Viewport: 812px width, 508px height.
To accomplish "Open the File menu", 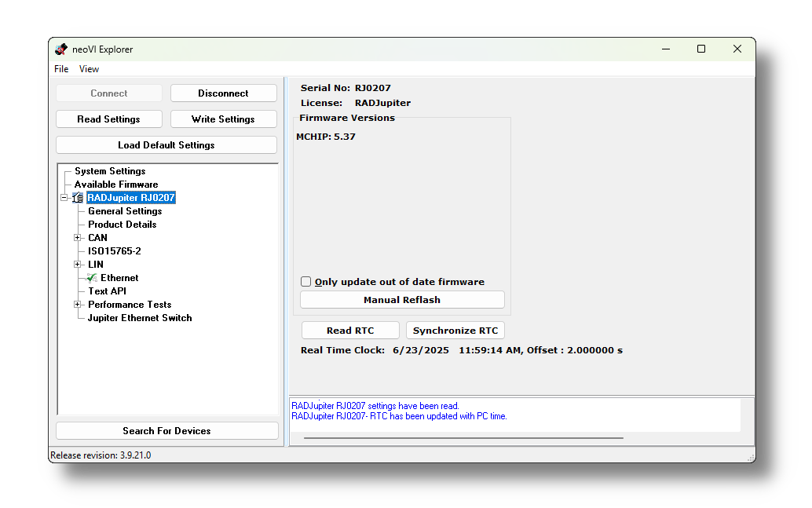I will (x=61, y=69).
